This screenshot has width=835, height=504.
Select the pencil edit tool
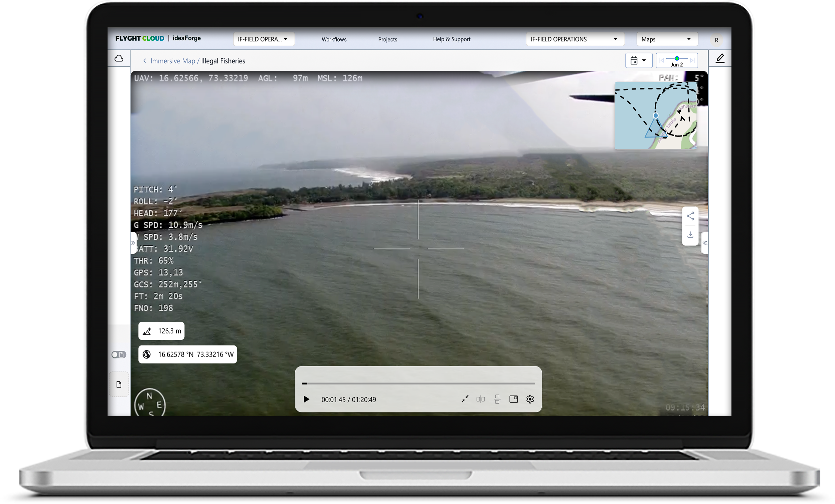(x=720, y=59)
